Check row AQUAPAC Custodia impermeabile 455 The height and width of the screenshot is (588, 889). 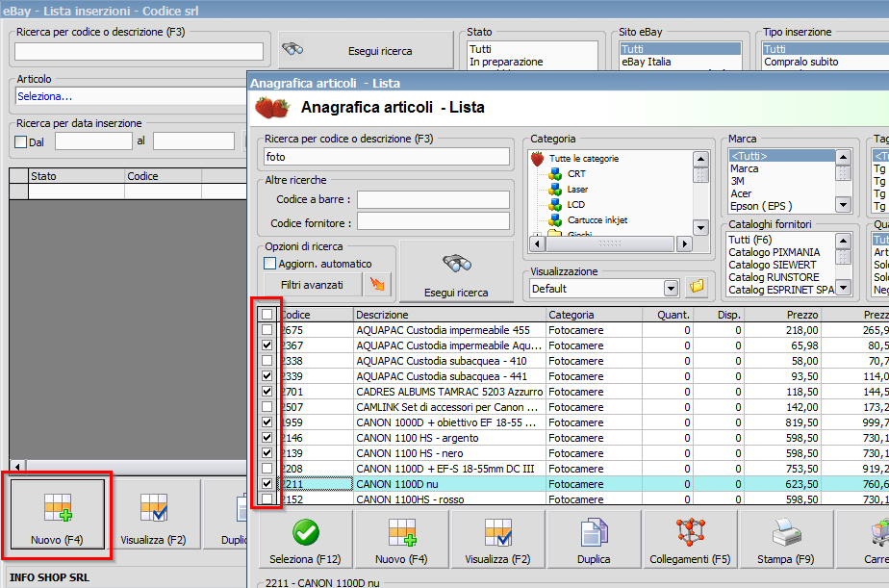[x=267, y=329]
